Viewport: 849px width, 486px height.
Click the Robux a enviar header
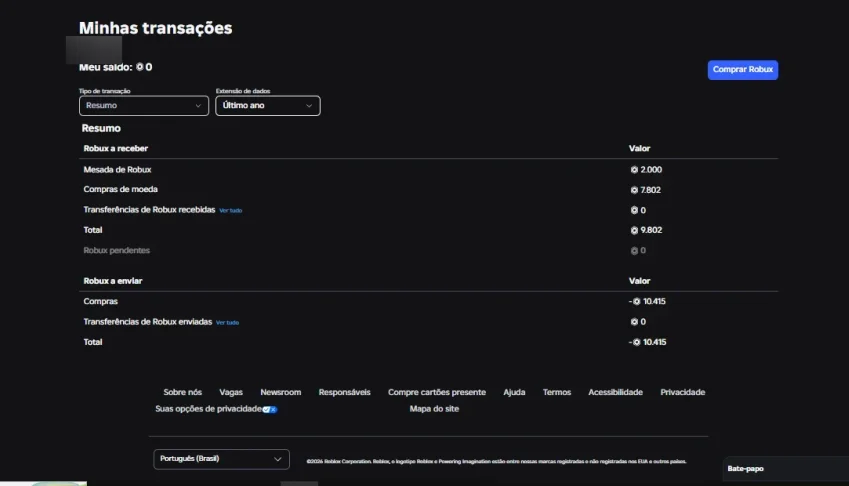[113, 281]
